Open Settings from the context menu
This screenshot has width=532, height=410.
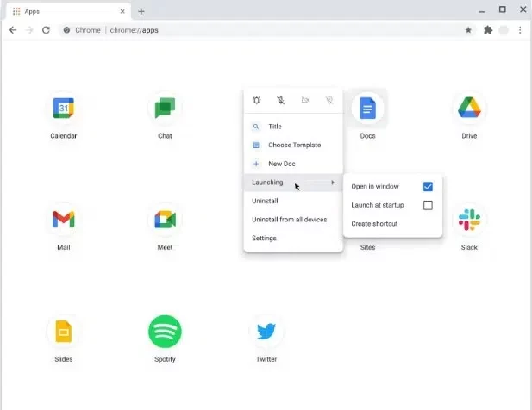[264, 238]
